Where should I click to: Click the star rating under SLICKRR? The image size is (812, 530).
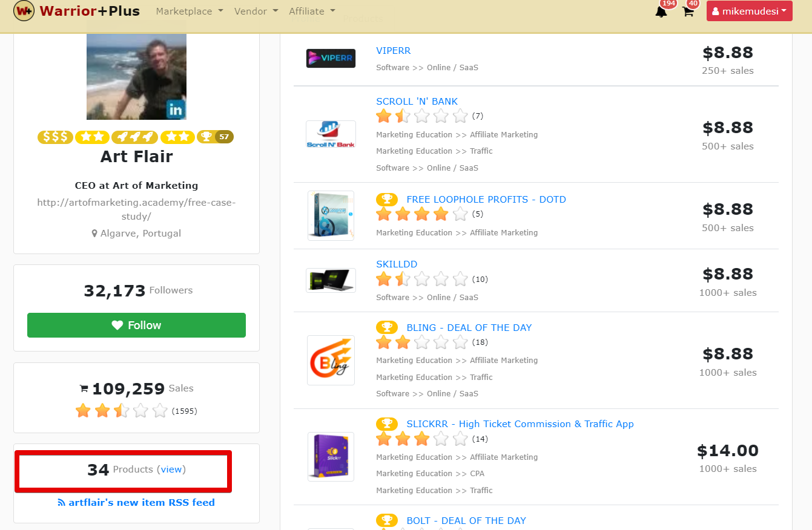pos(422,439)
